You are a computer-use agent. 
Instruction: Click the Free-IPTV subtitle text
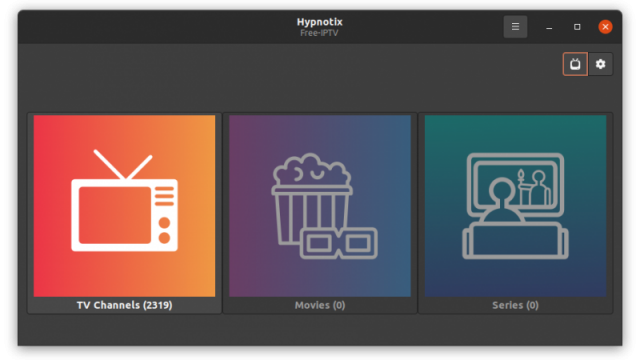point(319,33)
